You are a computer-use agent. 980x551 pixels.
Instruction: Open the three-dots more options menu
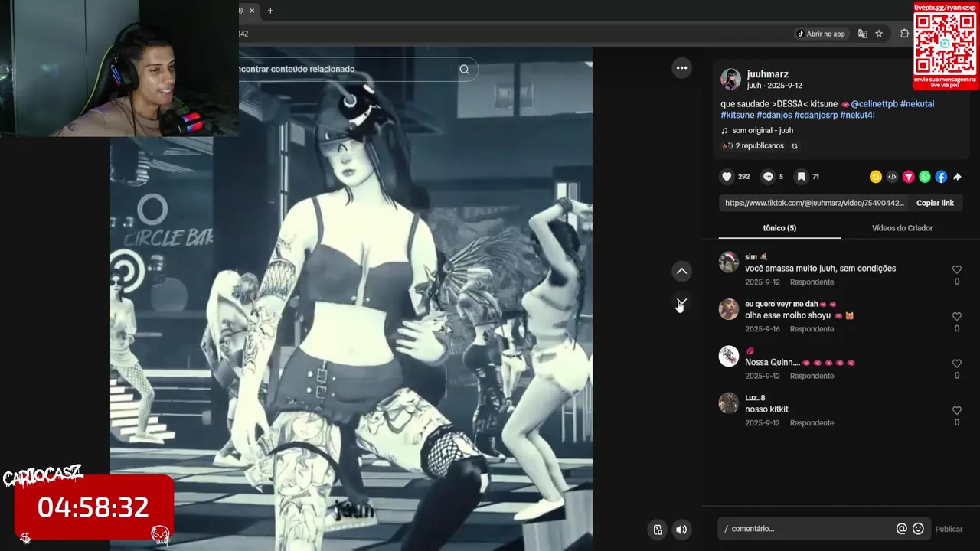(681, 68)
